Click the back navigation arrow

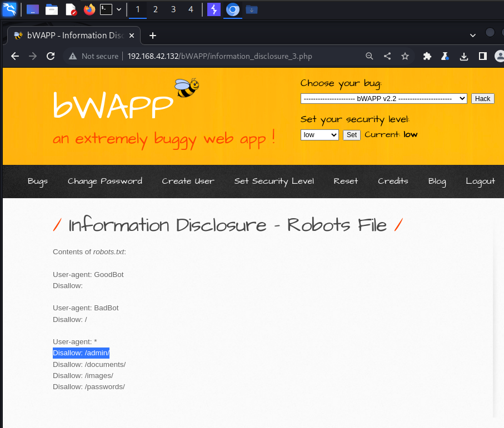(15, 56)
